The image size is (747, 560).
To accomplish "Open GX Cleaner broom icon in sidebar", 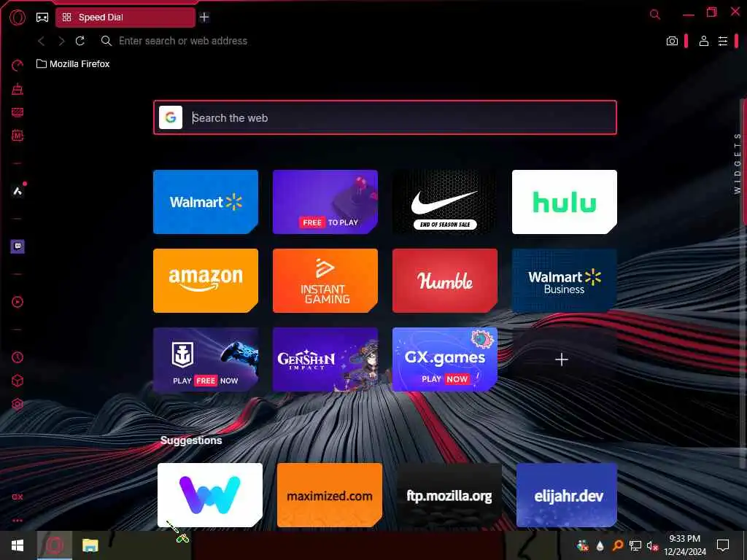I will tap(18, 88).
